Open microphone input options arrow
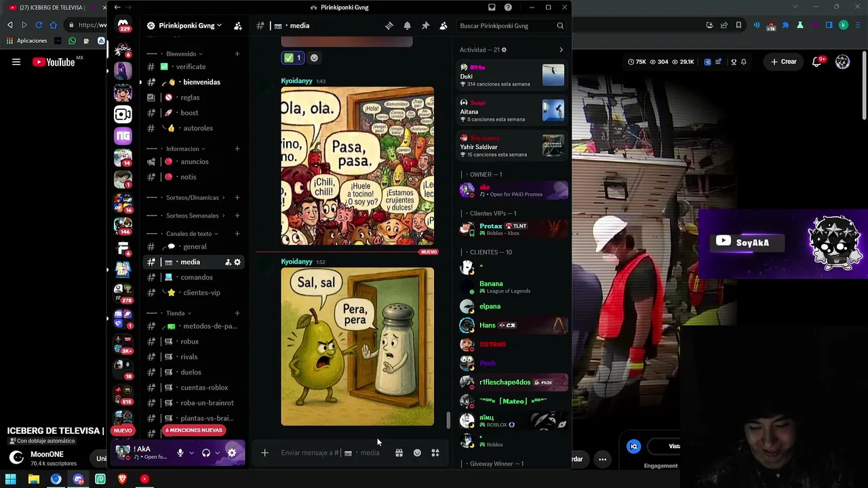 (x=192, y=453)
